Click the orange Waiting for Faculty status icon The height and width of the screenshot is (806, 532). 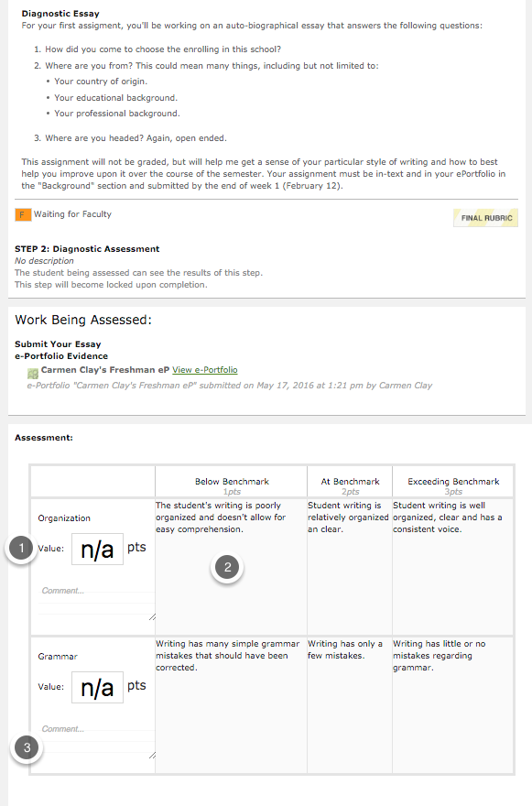click(x=23, y=215)
